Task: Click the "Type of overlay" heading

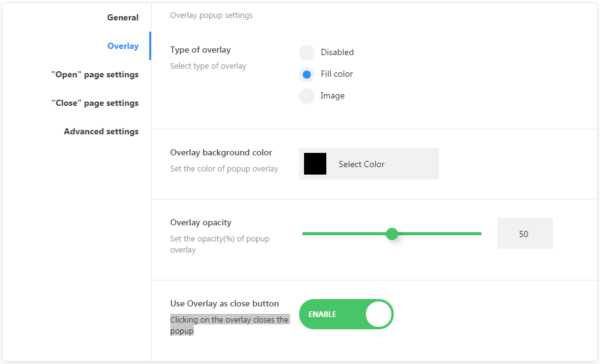Action: (x=200, y=50)
